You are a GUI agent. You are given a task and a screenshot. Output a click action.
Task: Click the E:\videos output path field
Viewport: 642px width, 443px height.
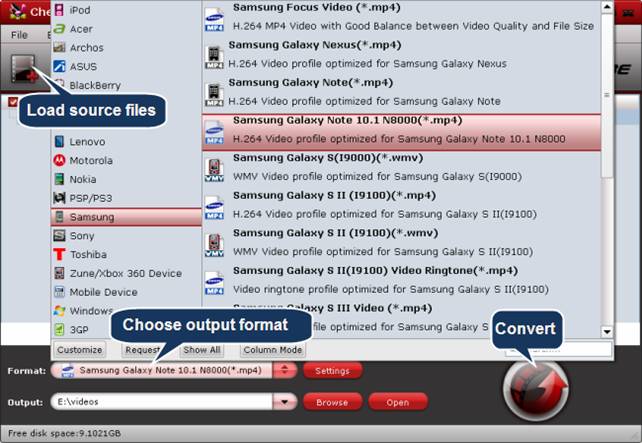[162, 402]
